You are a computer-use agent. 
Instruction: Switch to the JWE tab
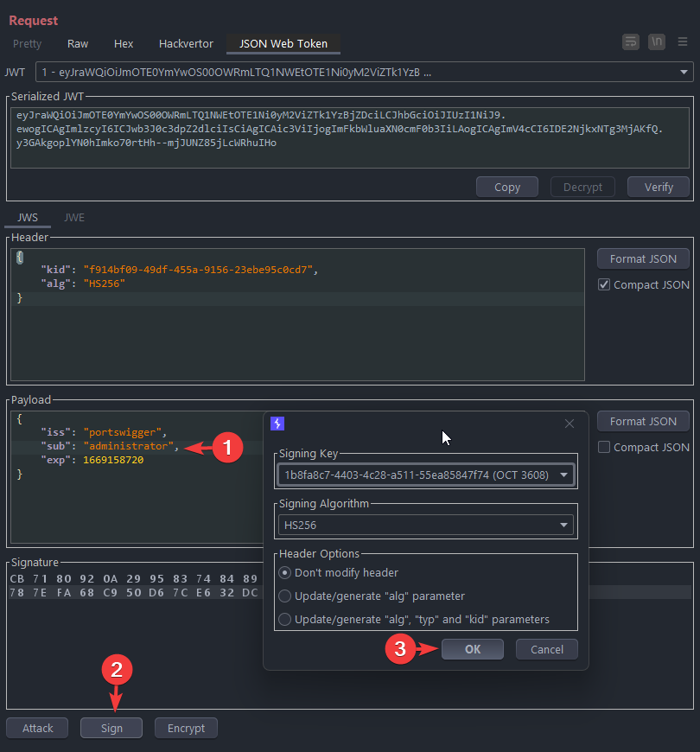[74, 217]
